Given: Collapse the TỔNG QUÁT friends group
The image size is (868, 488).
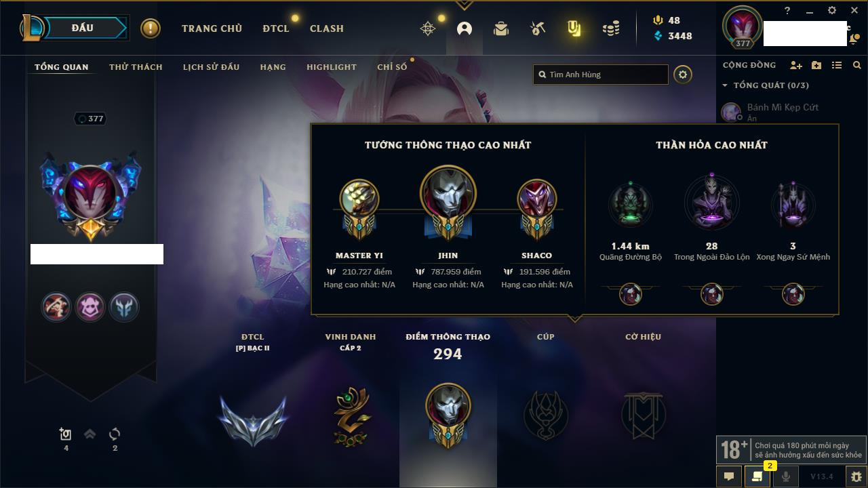Looking at the screenshot, I should pyautogui.click(x=725, y=85).
